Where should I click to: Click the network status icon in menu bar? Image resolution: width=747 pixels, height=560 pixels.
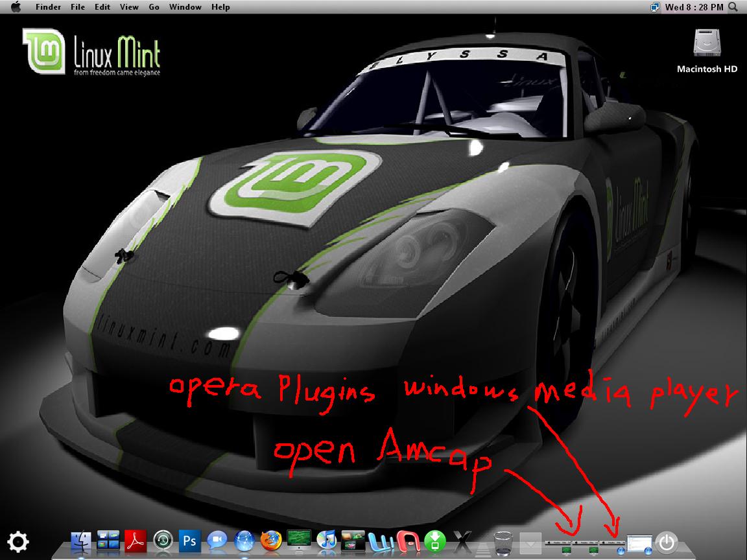[x=656, y=7]
